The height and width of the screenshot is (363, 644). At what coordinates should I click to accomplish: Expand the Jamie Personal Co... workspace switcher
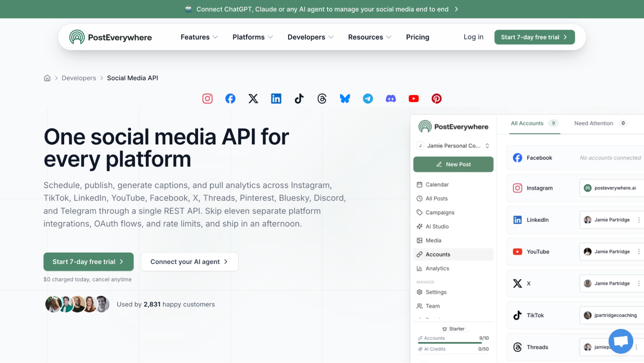453,146
